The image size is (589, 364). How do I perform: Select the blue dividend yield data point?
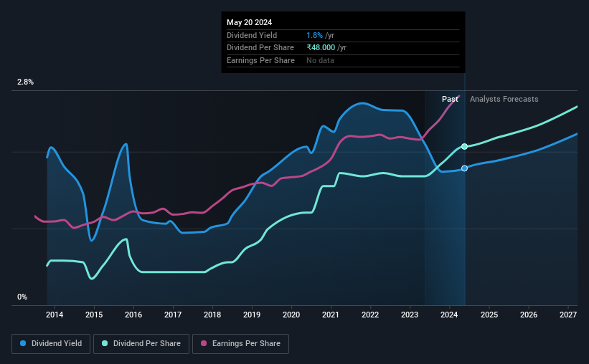[465, 168]
